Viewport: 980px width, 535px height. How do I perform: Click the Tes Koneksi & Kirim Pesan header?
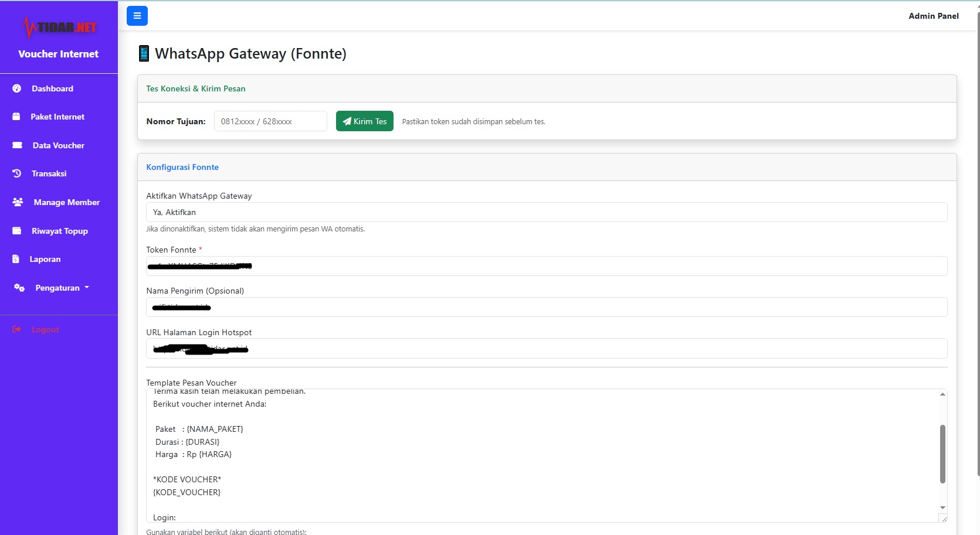(x=547, y=88)
